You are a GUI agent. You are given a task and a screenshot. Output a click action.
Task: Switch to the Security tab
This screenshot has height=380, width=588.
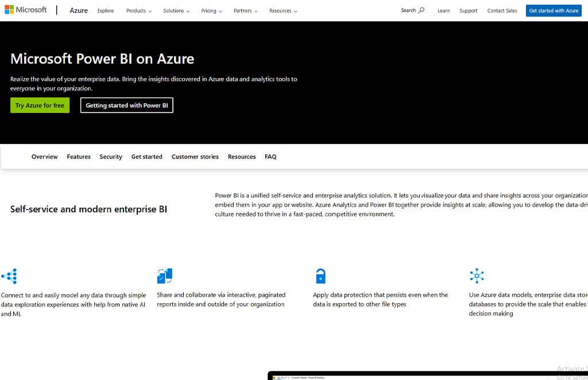point(111,157)
